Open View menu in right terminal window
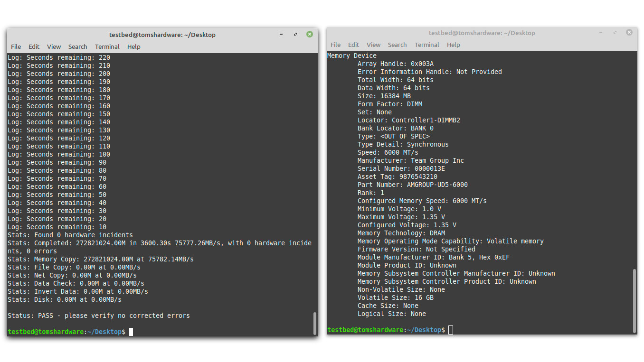The height and width of the screenshot is (362, 644). pyautogui.click(x=373, y=45)
